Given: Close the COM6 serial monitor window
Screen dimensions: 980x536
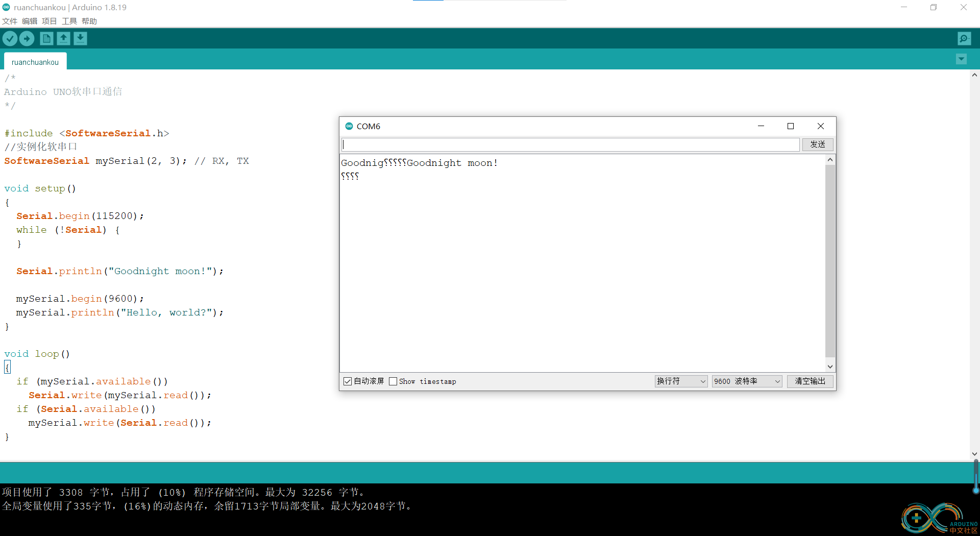Looking at the screenshot, I should 821,126.
